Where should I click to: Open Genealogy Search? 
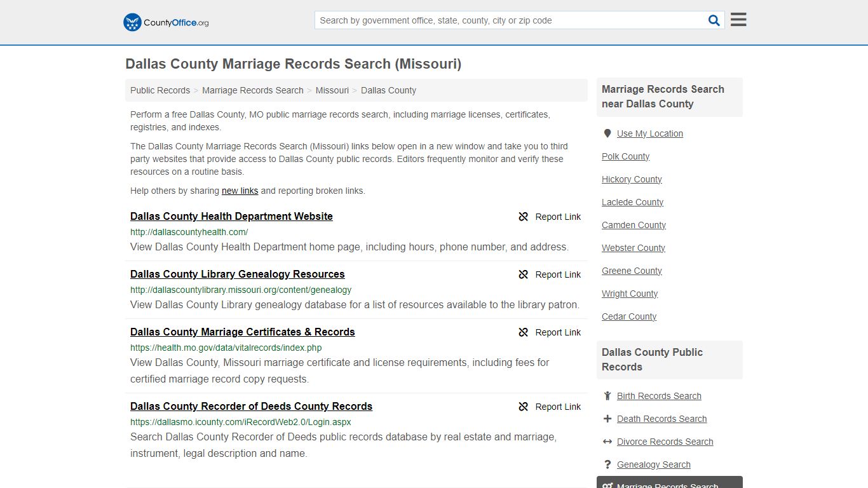[x=654, y=464]
